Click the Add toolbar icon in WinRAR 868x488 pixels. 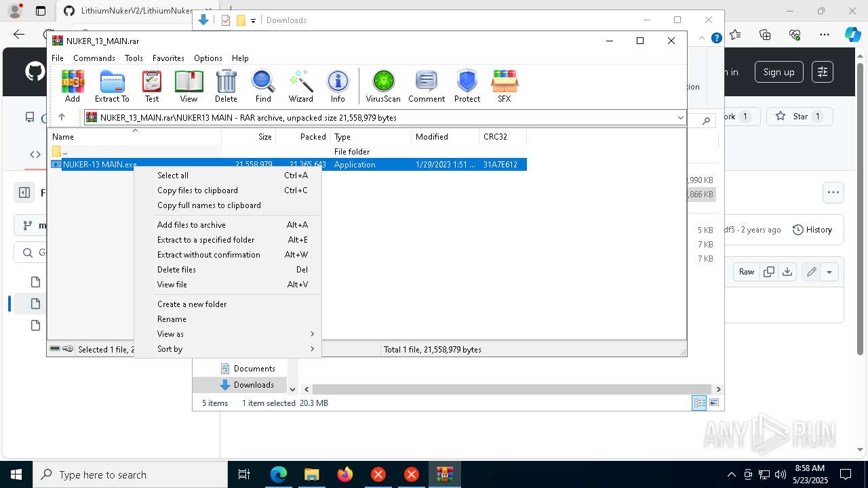coord(73,86)
